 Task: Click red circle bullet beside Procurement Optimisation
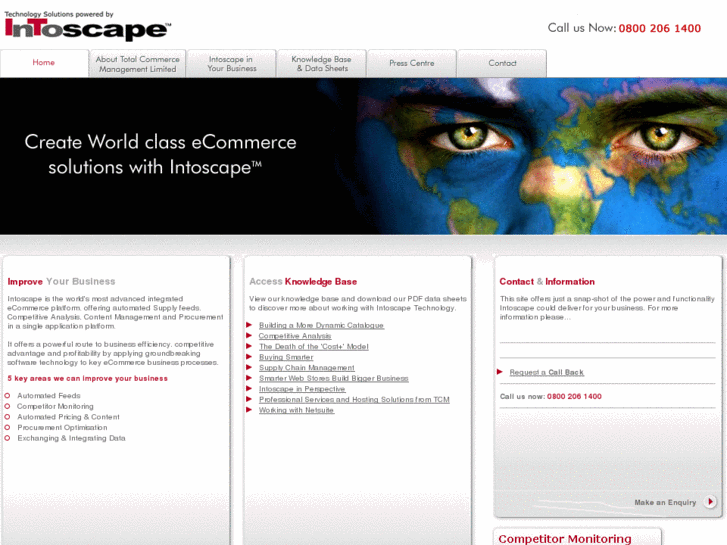click(7, 427)
